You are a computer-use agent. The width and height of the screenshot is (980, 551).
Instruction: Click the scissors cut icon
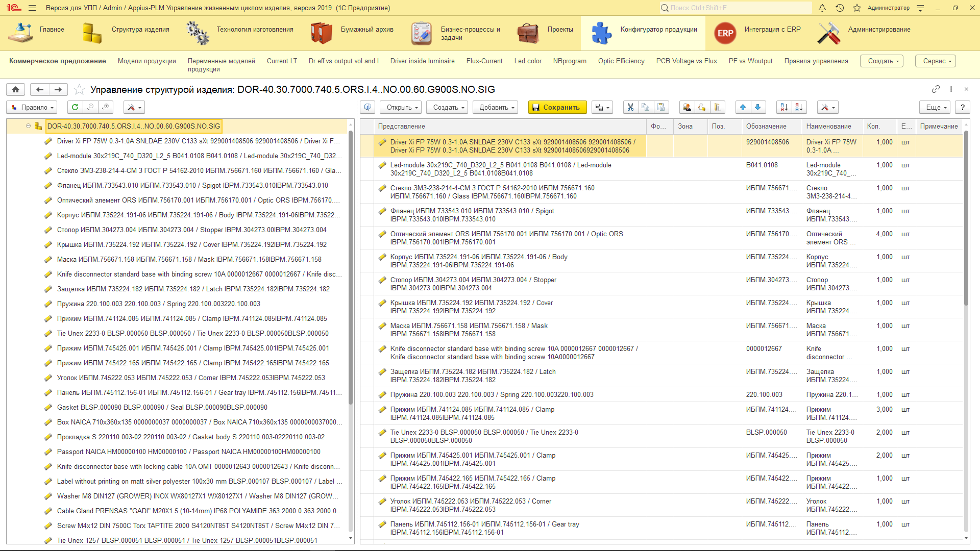pyautogui.click(x=630, y=107)
